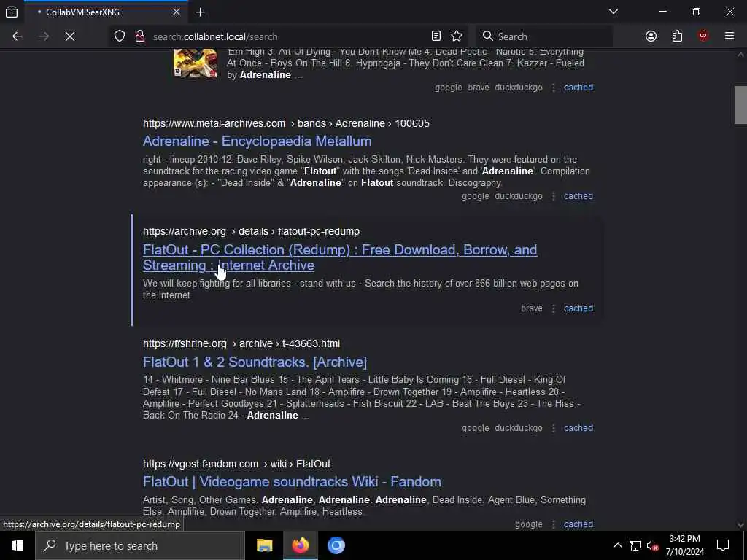This screenshot has width=747, height=560.
Task: Select the CollabVM SearXNG tab
Action: [x=106, y=12]
